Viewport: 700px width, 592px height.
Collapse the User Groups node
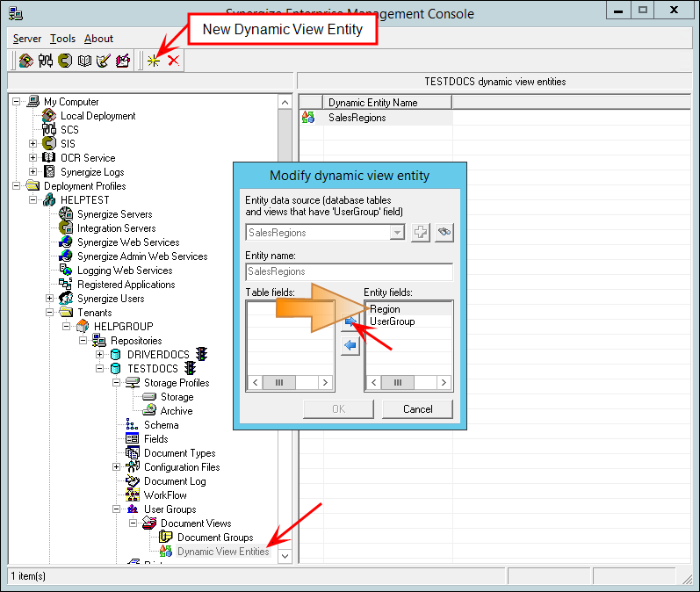tap(116, 509)
